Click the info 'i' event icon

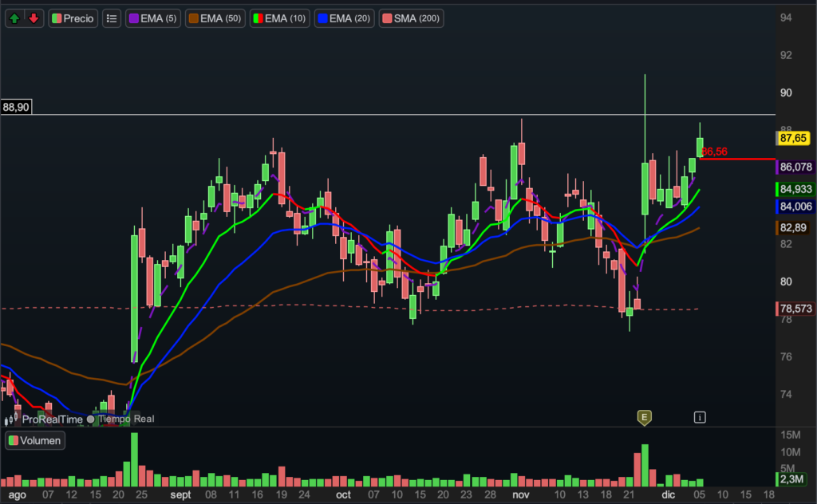pos(700,416)
